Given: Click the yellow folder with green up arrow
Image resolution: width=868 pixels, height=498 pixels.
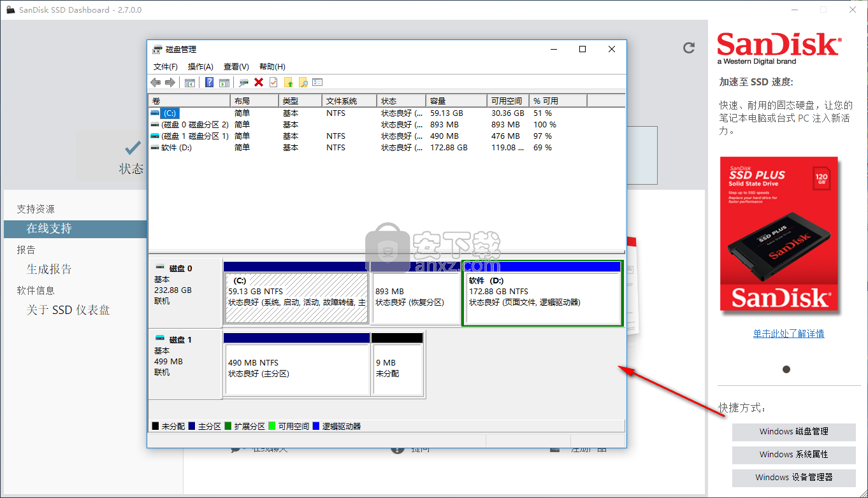Looking at the screenshot, I should [288, 82].
